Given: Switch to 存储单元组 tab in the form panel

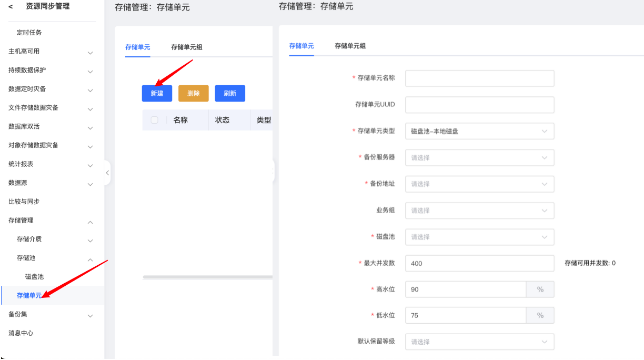Looking at the screenshot, I should [x=350, y=46].
